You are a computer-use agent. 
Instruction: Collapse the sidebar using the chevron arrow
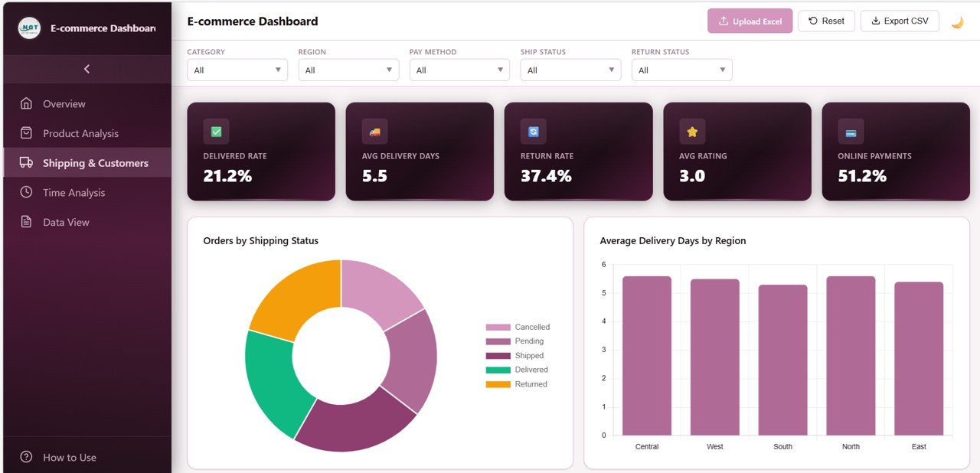87,69
